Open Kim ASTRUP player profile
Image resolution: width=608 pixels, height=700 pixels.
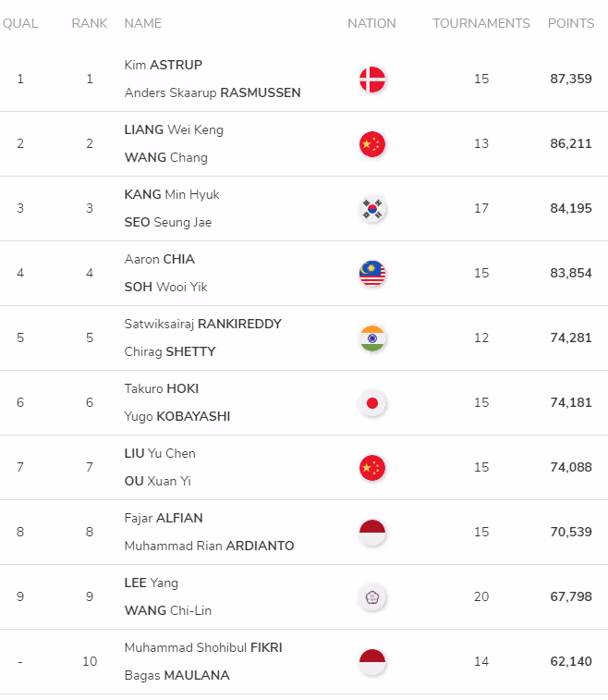164,65
